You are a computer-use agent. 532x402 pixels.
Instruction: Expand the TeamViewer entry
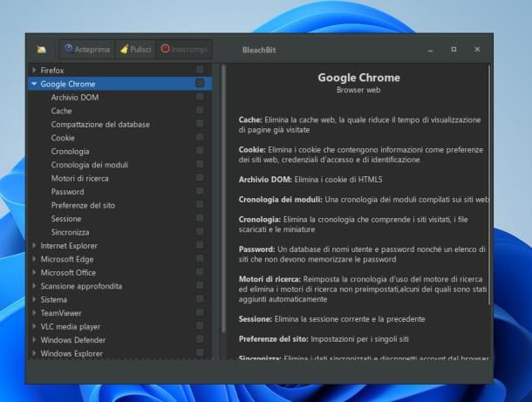pos(34,313)
